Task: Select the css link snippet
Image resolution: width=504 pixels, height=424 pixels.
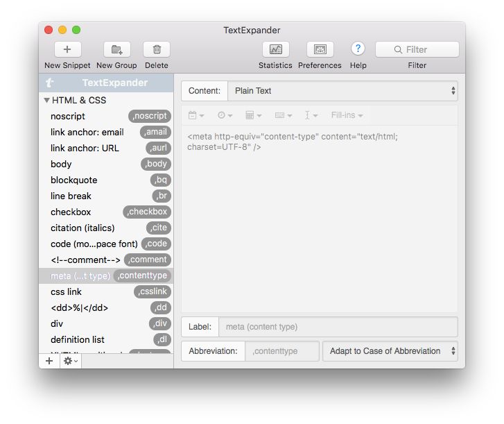Action: (x=106, y=291)
